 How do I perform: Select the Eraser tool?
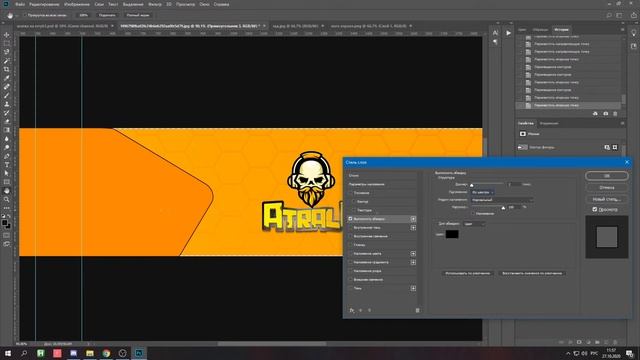(7, 121)
